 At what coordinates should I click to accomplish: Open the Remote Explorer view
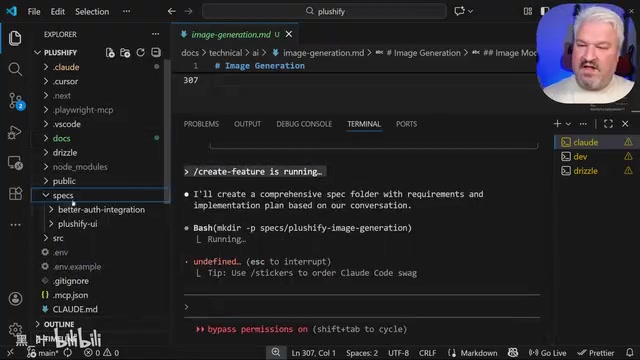point(15,163)
